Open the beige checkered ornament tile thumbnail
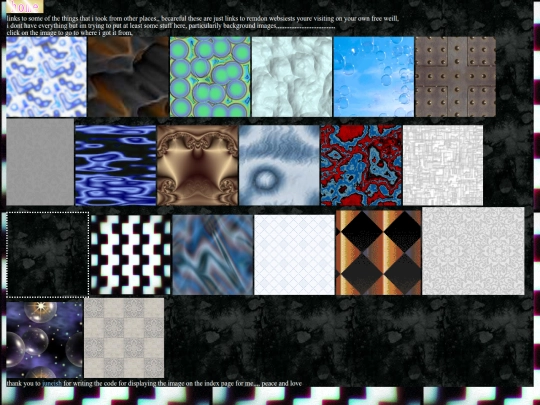This screenshot has height=405, width=540. click(x=124, y=338)
